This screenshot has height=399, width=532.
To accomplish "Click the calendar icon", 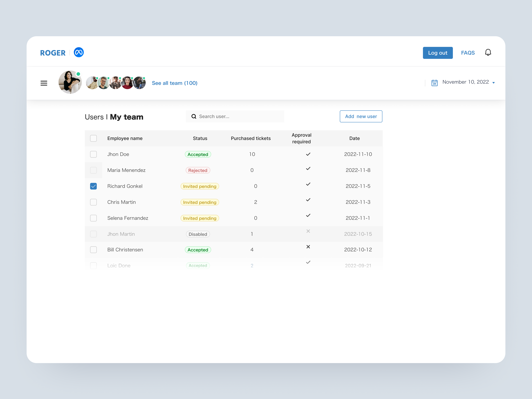I will click(x=434, y=83).
